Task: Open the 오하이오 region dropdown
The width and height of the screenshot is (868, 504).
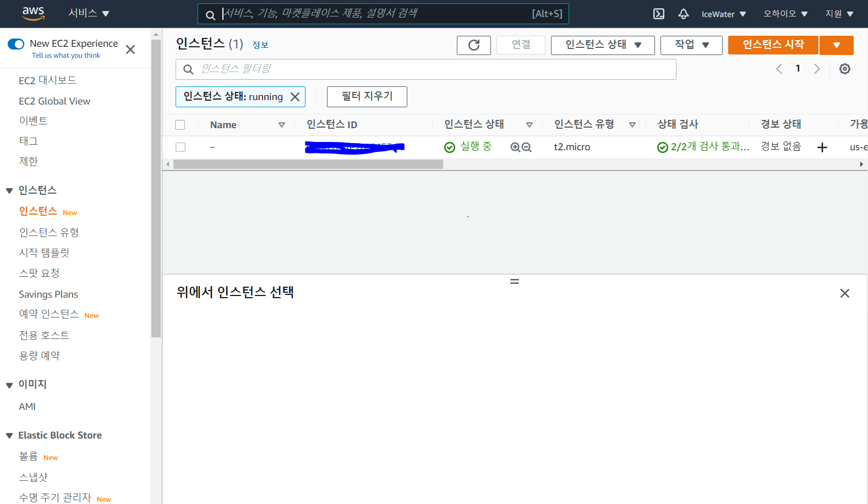Action: point(785,14)
